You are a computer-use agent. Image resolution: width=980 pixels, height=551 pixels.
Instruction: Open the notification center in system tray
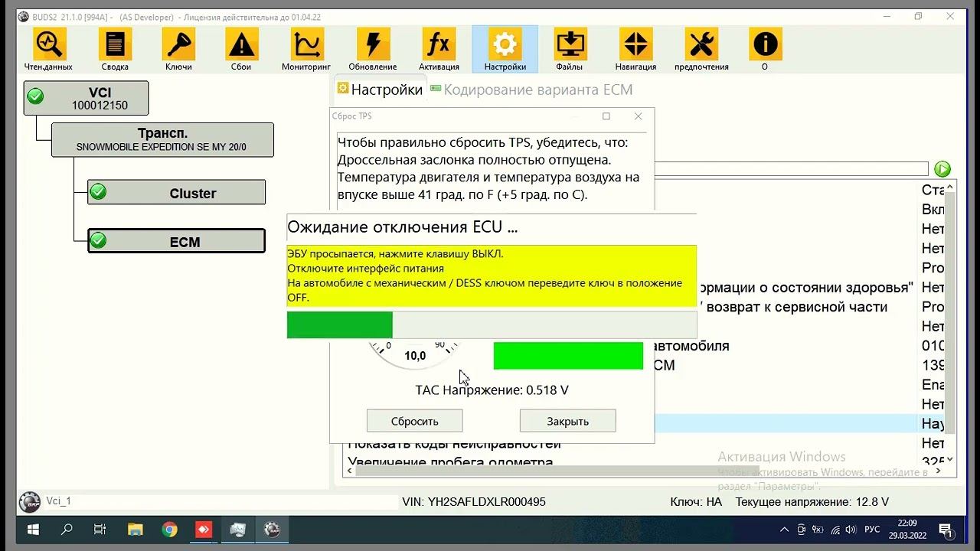pos(946,530)
